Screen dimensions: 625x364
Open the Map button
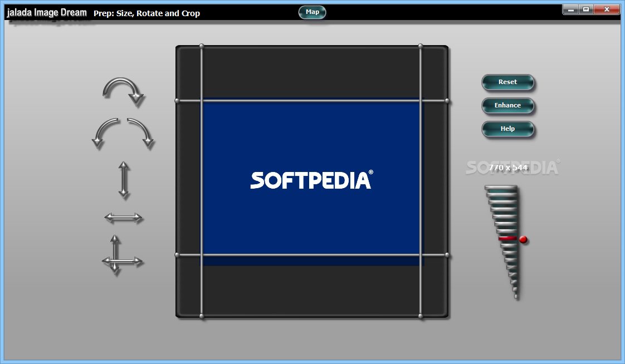pyautogui.click(x=312, y=12)
